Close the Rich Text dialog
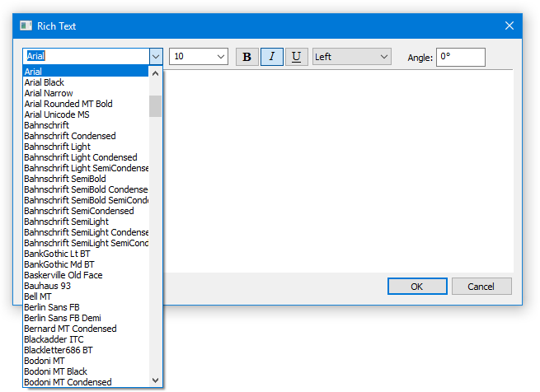Viewport: 540px width, 392px height. tap(509, 26)
